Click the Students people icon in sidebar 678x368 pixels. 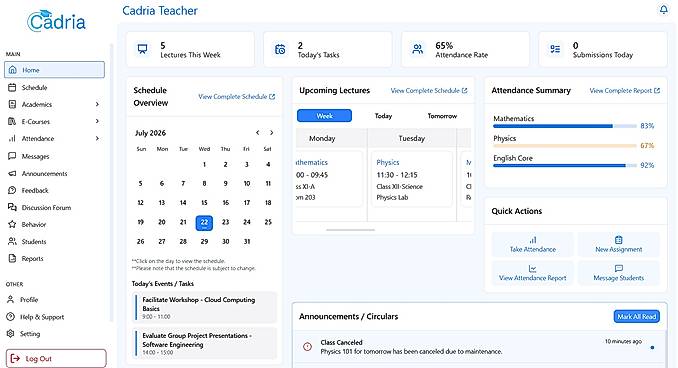(12, 241)
